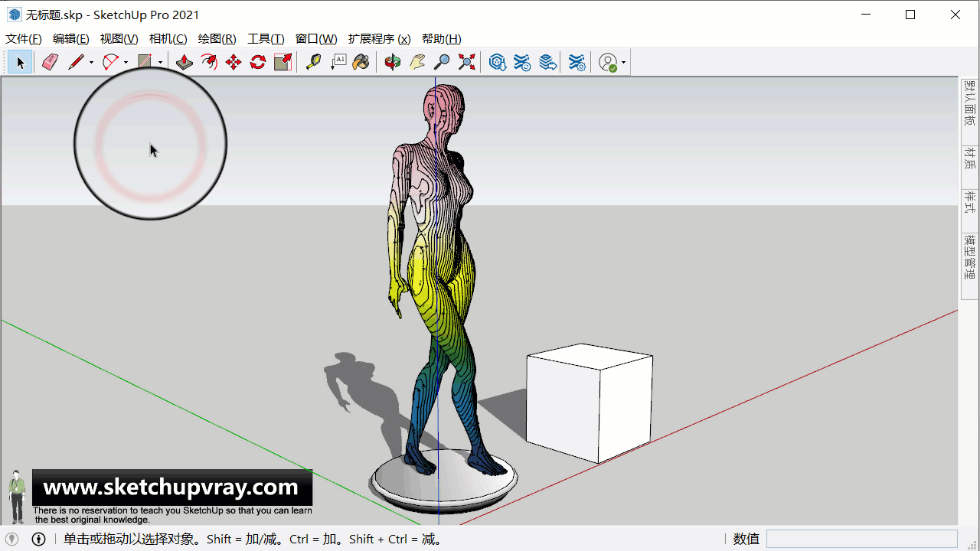Pick the Eraser tool

coord(50,62)
